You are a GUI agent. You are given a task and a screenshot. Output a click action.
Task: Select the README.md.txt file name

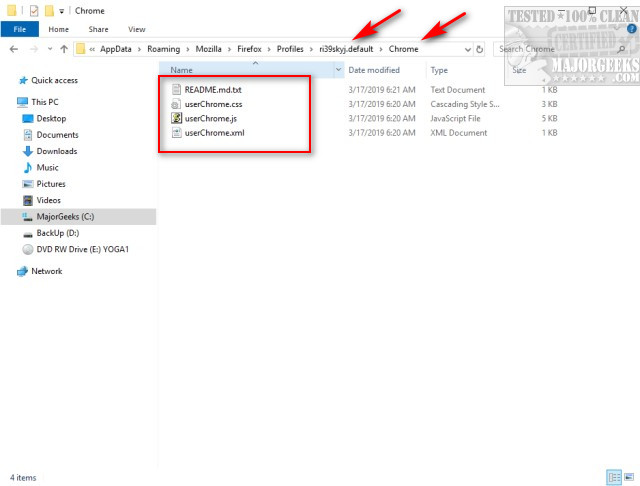[x=213, y=90]
